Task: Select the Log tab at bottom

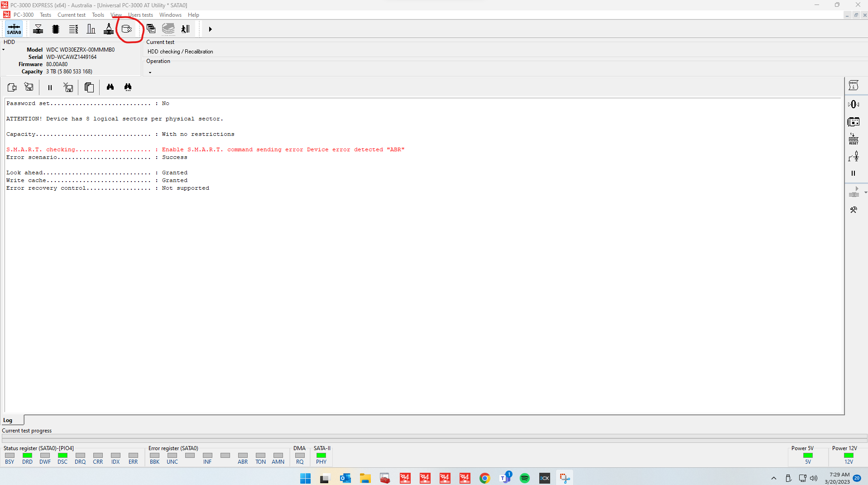Action: (8, 420)
